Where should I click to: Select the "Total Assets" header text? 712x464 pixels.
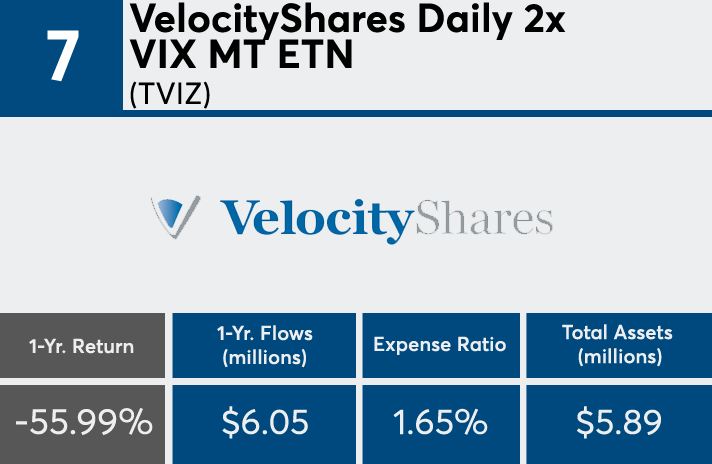pos(617,334)
